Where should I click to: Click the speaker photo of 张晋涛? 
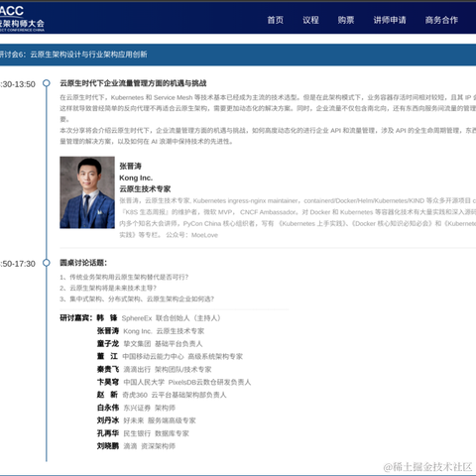click(x=87, y=192)
